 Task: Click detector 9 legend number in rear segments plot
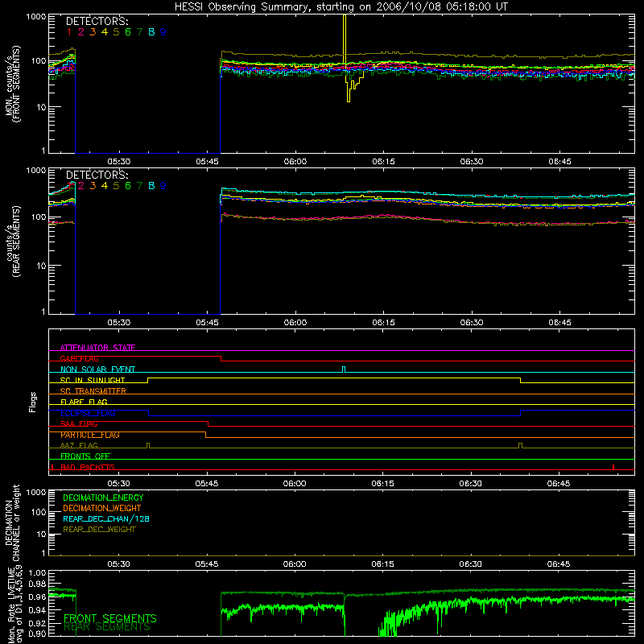coord(163,186)
